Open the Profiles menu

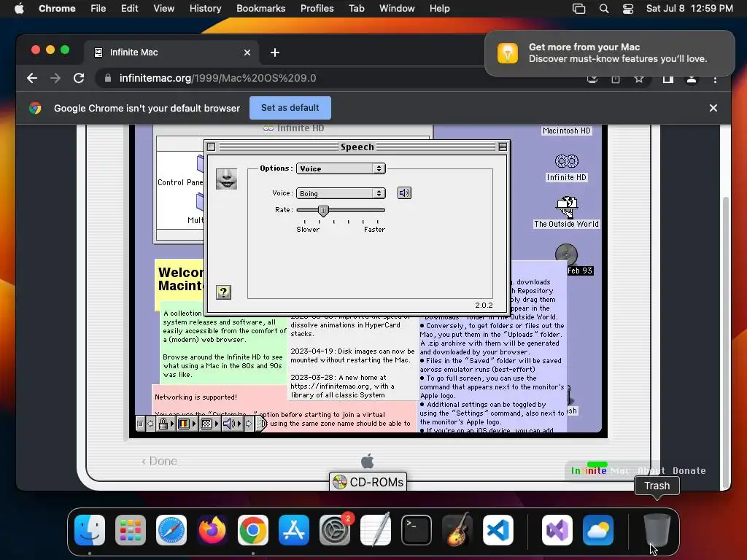[317, 9]
